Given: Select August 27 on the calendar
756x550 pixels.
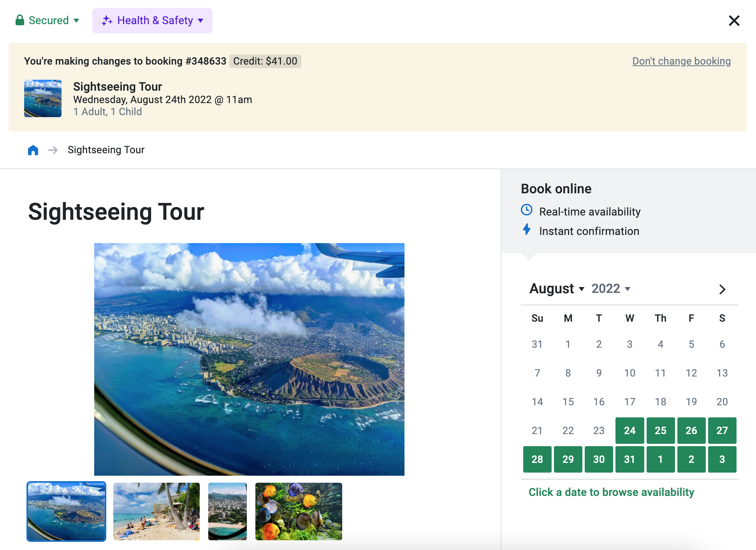Looking at the screenshot, I should 722,431.
